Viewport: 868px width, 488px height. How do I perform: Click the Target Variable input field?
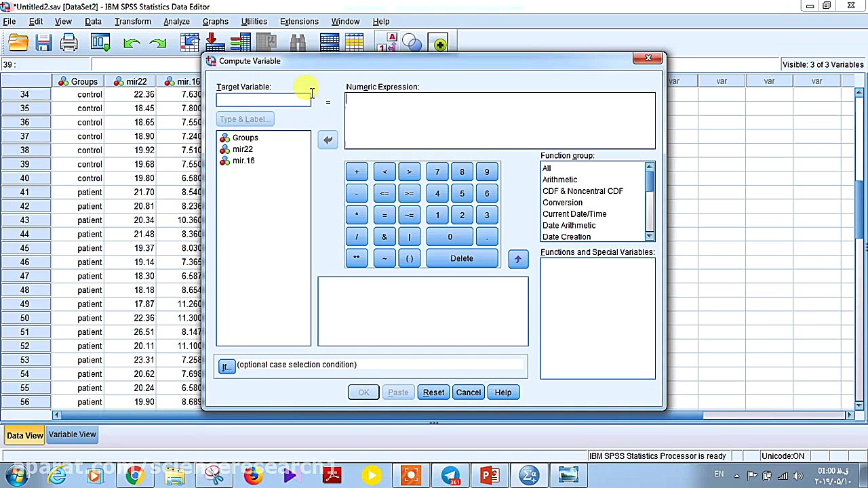click(264, 100)
